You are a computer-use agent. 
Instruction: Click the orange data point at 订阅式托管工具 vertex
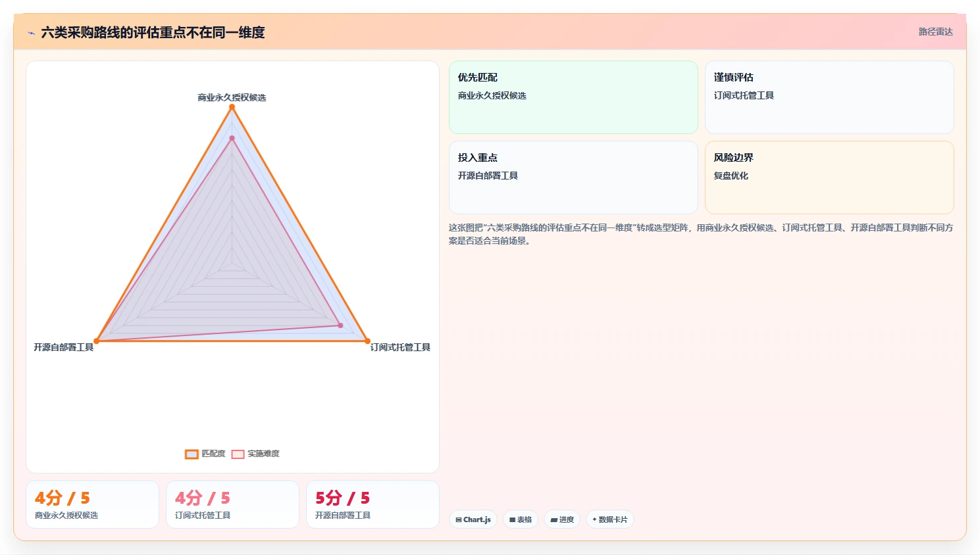[x=367, y=341]
